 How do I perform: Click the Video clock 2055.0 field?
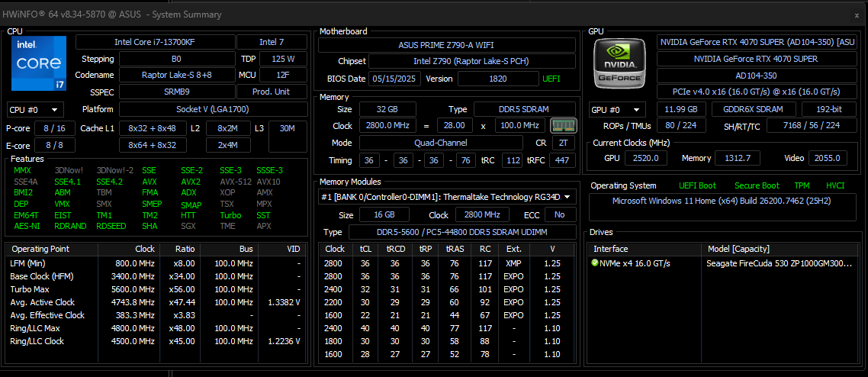click(828, 158)
